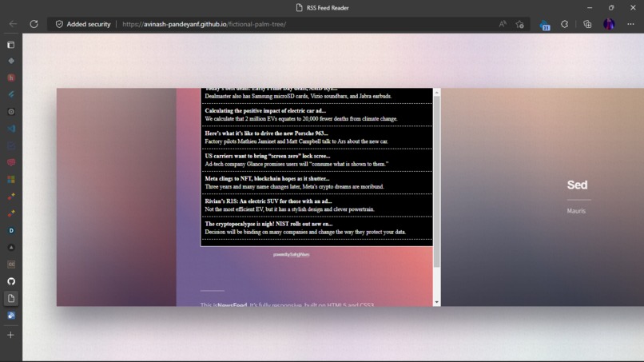Image resolution: width=644 pixels, height=362 pixels.
Task: Open the blue 'D' circle sidebar tab
Action: pyautogui.click(x=11, y=230)
